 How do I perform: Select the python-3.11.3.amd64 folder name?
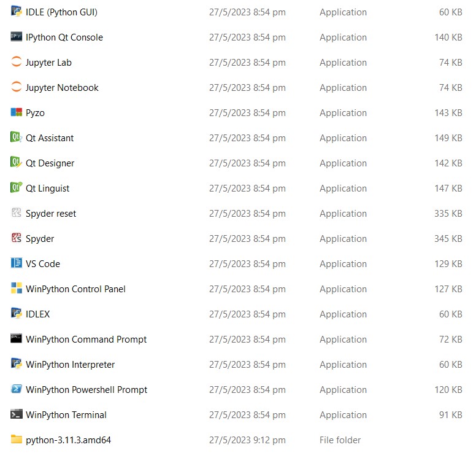68,440
